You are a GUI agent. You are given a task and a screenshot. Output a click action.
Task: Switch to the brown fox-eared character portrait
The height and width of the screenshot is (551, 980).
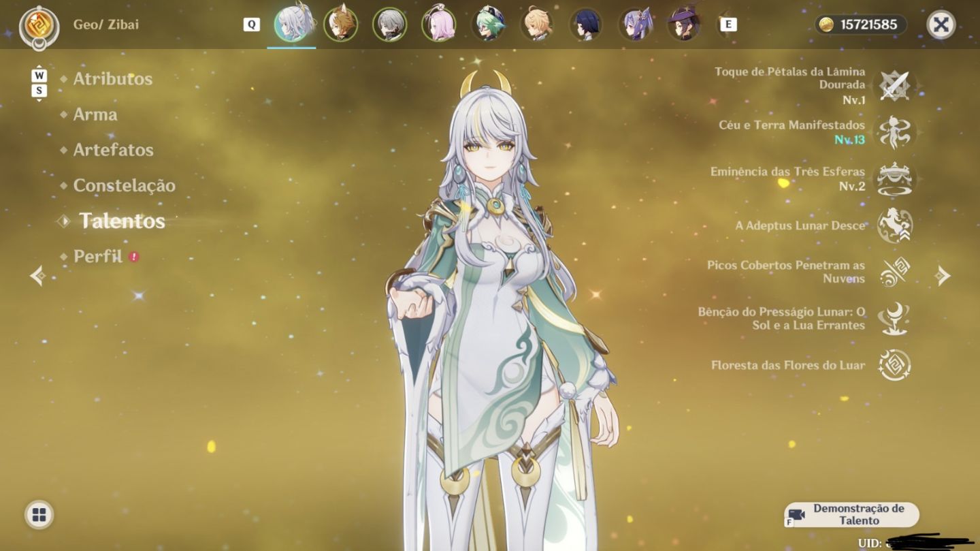pos(341,25)
